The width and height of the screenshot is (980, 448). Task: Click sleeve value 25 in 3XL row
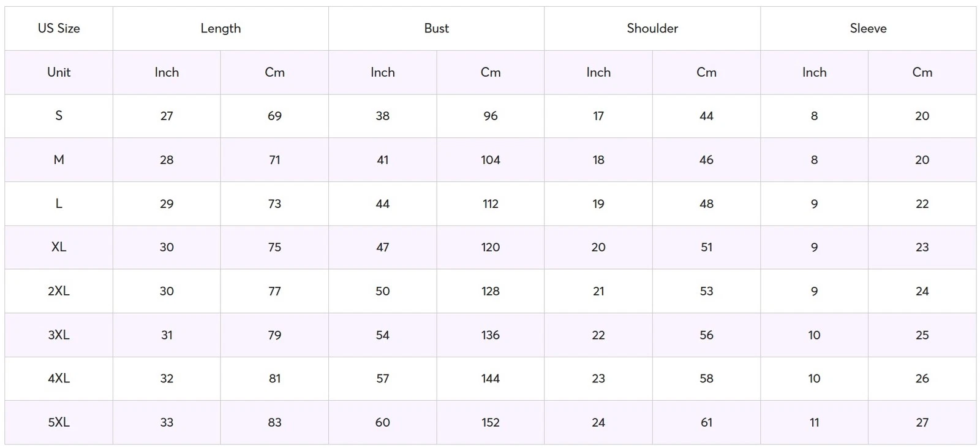(922, 335)
